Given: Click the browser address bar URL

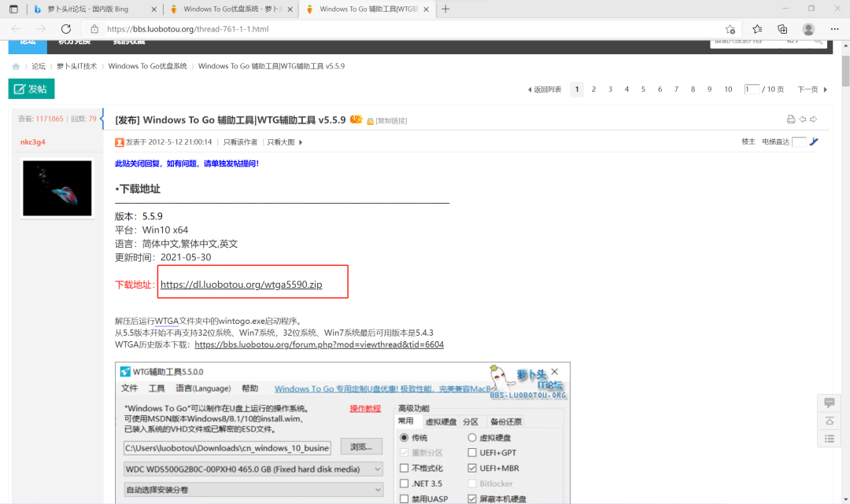Looking at the screenshot, I should (187, 29).
